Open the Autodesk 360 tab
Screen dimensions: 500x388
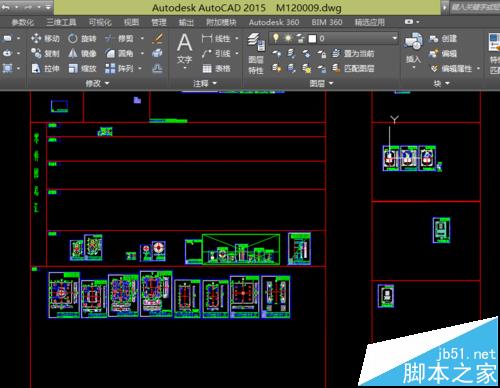coord(274,22)
